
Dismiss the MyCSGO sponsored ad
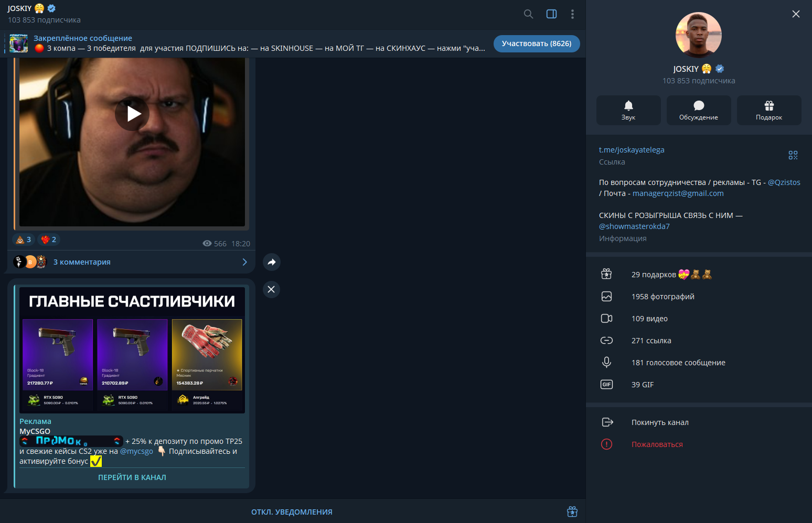[271, 289]
